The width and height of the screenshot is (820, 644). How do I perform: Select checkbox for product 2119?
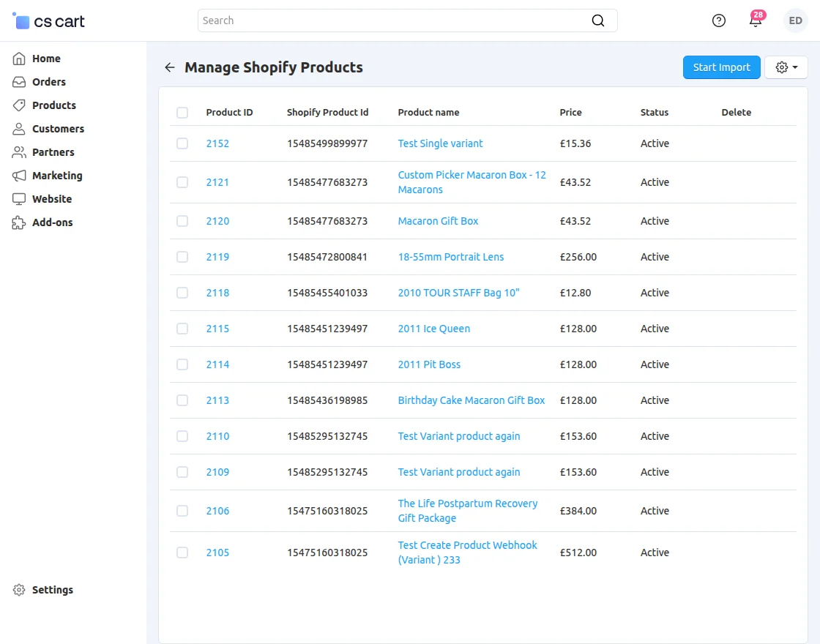pyautogui.click(x=182, y=257)
